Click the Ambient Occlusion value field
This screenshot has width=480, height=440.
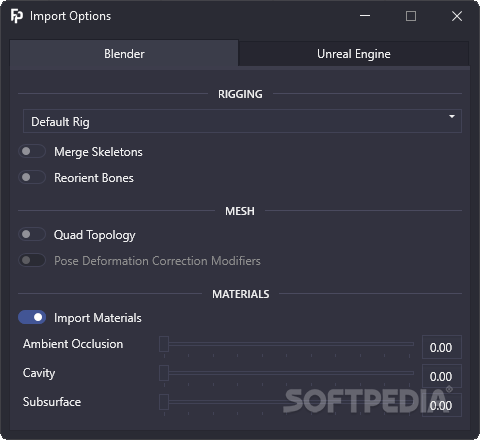point(442,347)
